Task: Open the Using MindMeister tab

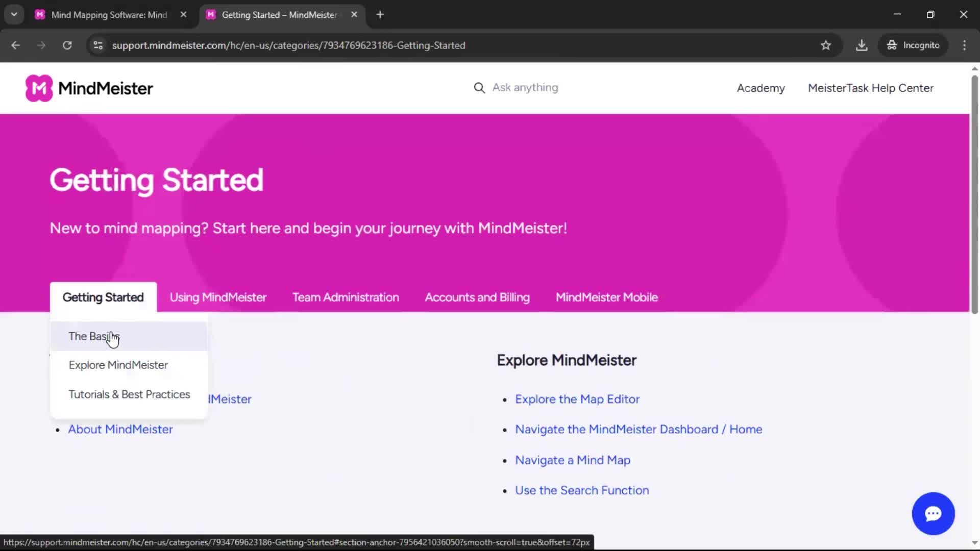Action: 218,297
